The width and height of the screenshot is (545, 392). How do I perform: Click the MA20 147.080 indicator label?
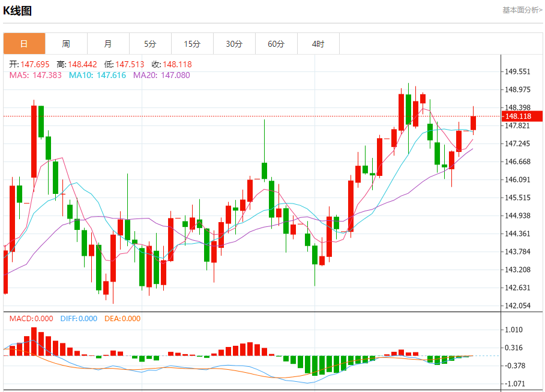click(x=161, y=75)
